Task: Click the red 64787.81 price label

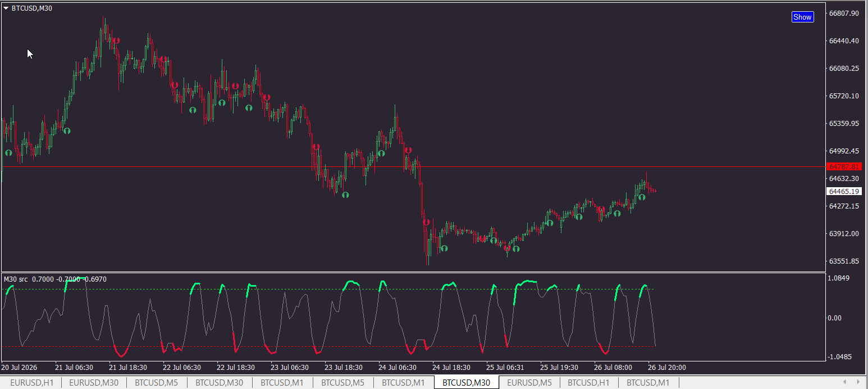Action: [x=844, y=167]
